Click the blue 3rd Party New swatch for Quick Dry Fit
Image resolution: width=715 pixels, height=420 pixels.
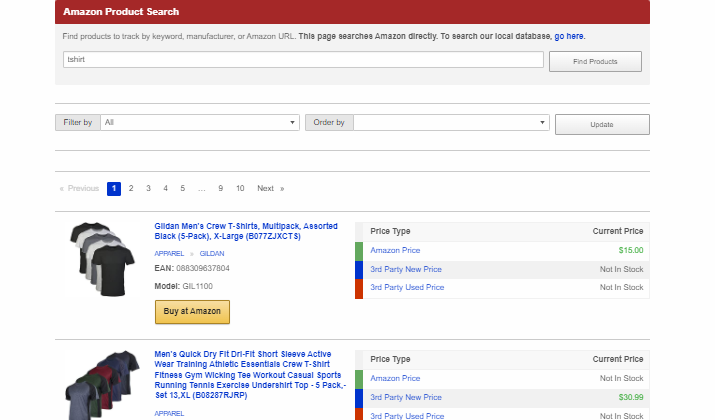tap(359, 398)
